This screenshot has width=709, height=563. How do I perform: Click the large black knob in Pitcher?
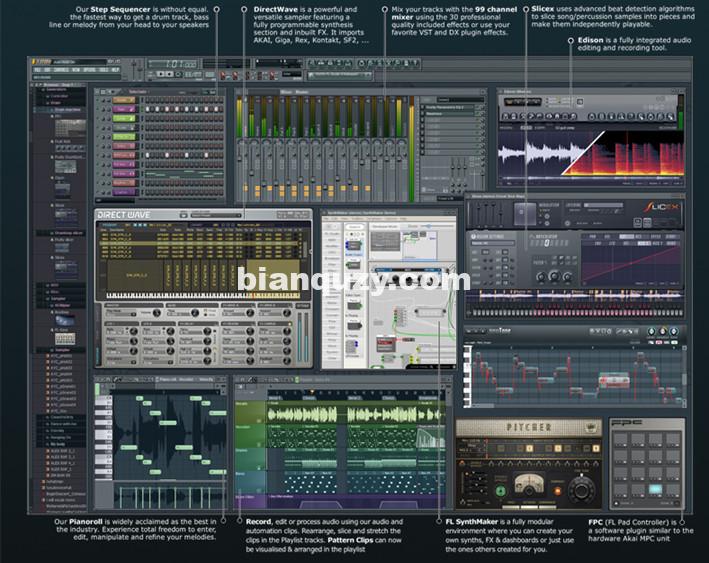(582, 489)
